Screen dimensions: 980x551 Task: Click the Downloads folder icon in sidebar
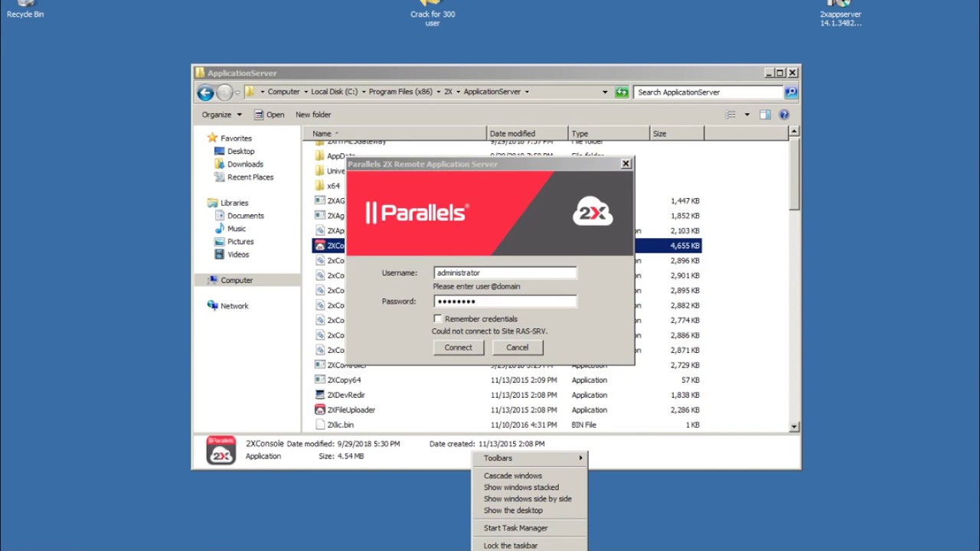[220, 165]
